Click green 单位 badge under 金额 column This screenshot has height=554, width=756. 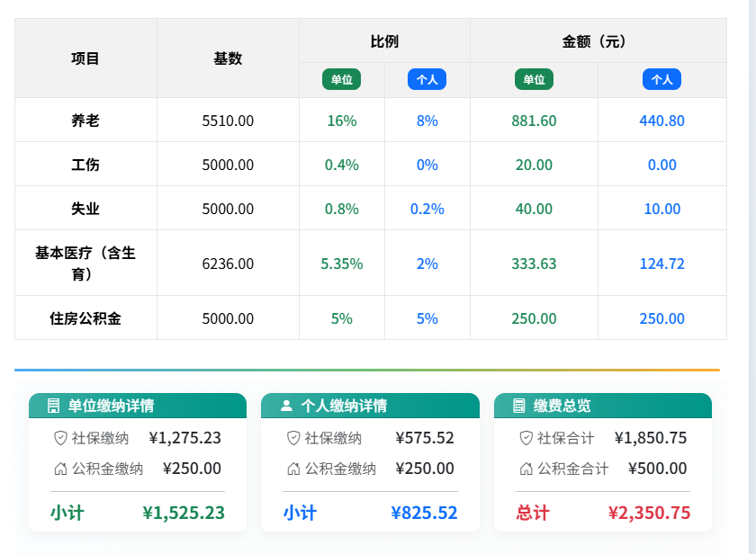(534, 79)
